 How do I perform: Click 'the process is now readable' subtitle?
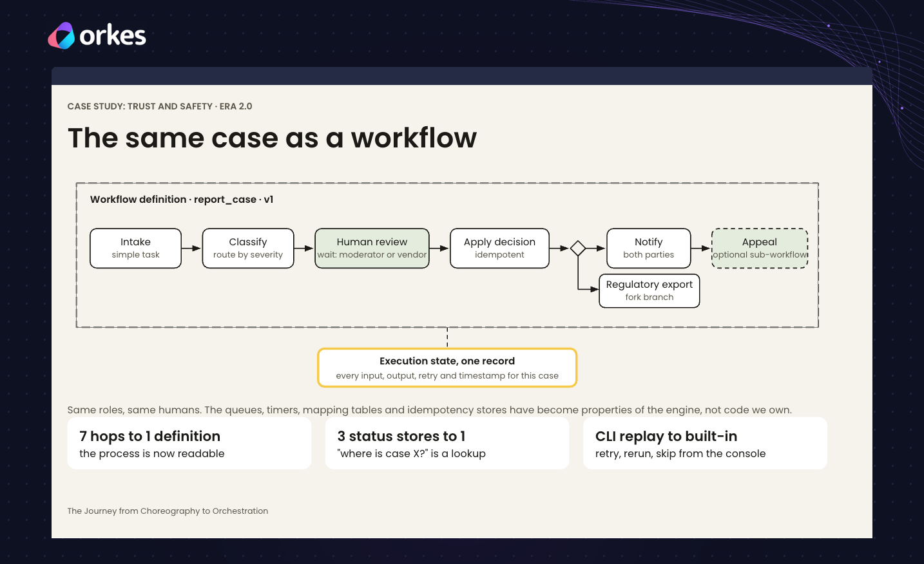(x=152, y=453)
